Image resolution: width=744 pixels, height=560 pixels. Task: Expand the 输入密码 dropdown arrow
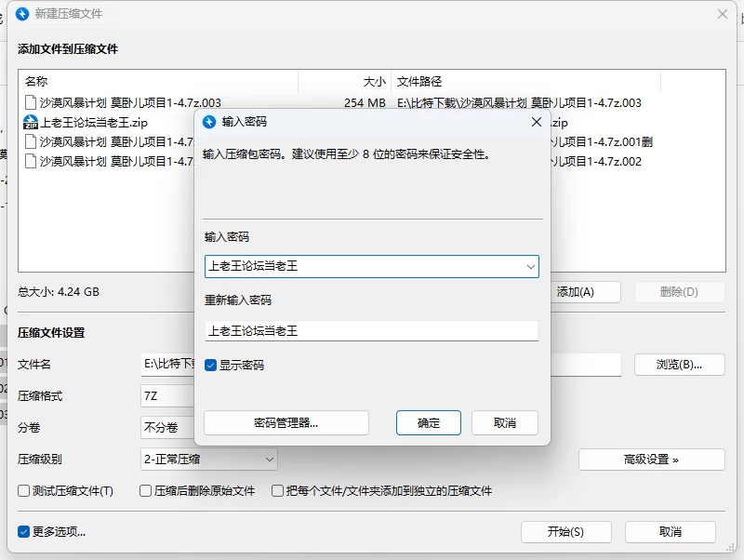coord(530,267)
